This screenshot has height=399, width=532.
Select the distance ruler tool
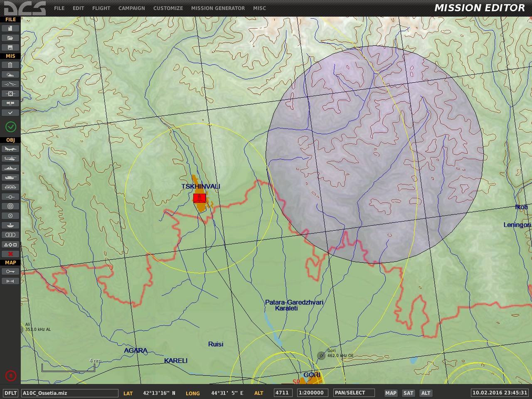coord(10,281)
